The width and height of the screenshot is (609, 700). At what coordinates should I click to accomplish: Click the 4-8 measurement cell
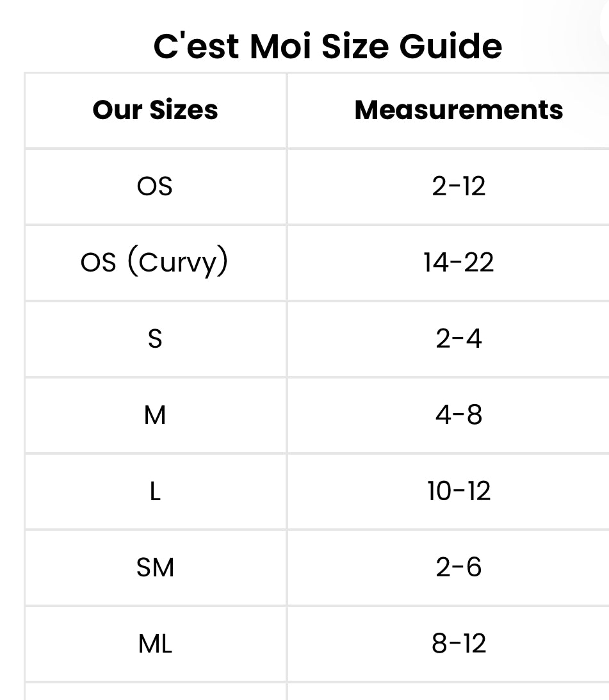click(x=459, y=415)
